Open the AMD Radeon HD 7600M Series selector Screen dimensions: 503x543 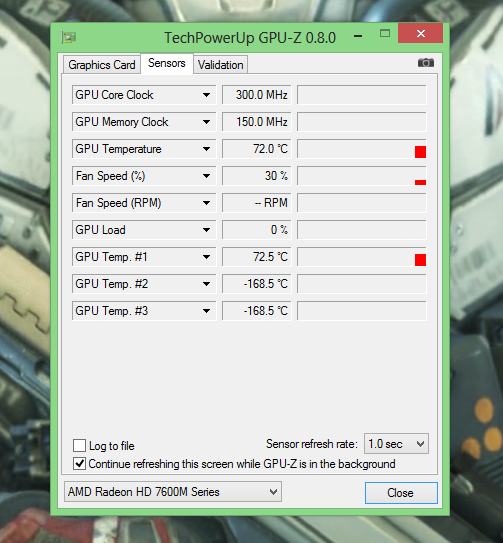coord(173,492)
